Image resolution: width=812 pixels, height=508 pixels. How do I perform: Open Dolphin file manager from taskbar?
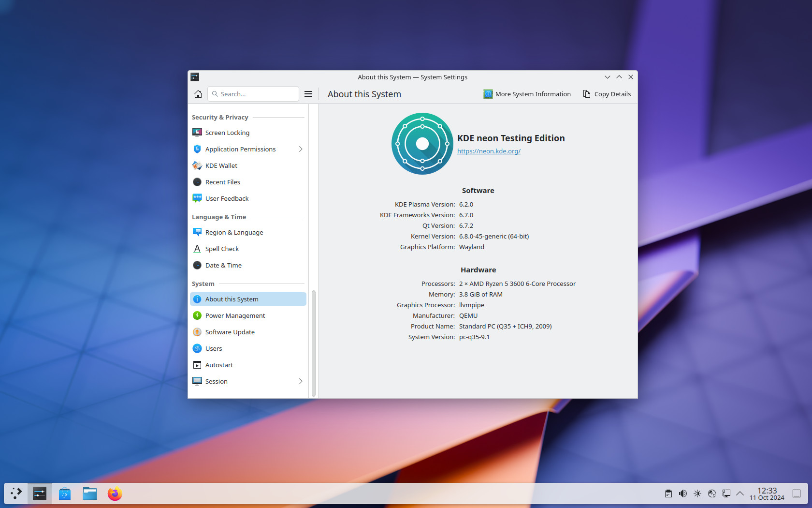(90, 493)
